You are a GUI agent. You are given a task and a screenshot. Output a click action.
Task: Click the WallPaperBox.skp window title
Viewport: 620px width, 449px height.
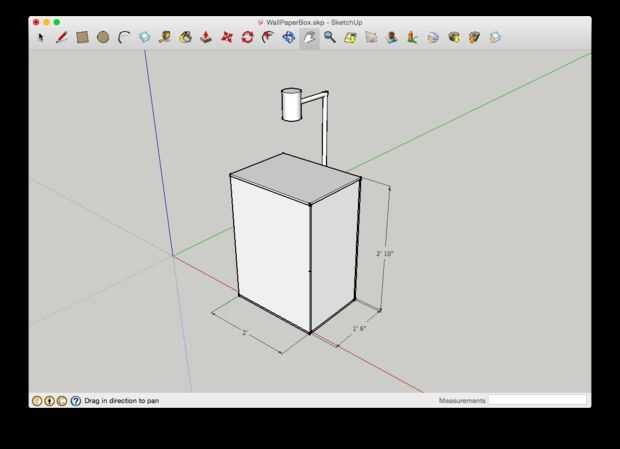click(314, 23)
